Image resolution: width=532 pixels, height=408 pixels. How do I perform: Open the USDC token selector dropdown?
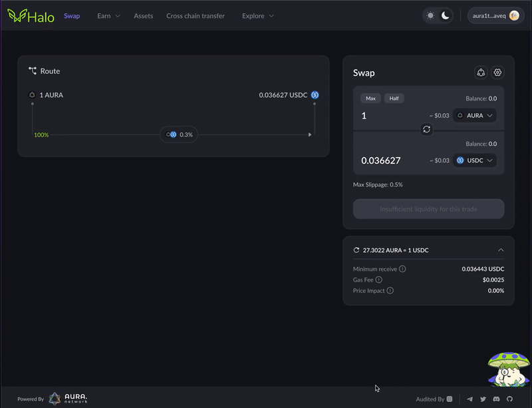coord(475,160)
